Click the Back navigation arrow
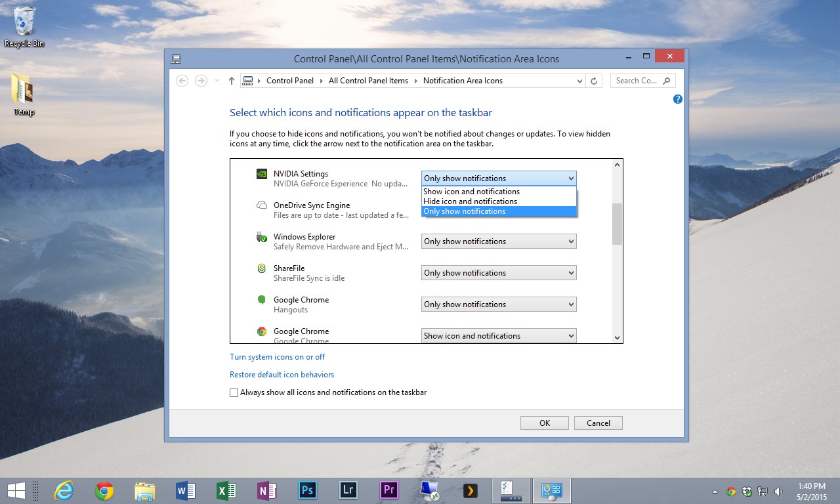 coord(182,80)
